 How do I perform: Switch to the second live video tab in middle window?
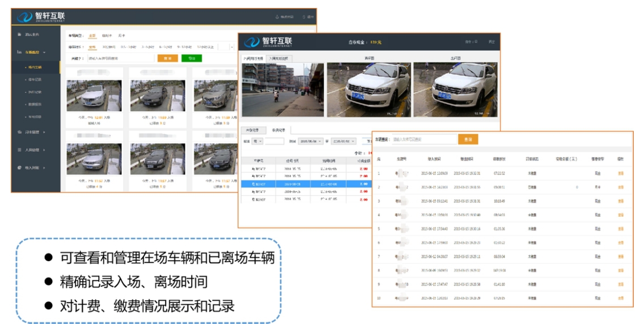pos(279,59)
